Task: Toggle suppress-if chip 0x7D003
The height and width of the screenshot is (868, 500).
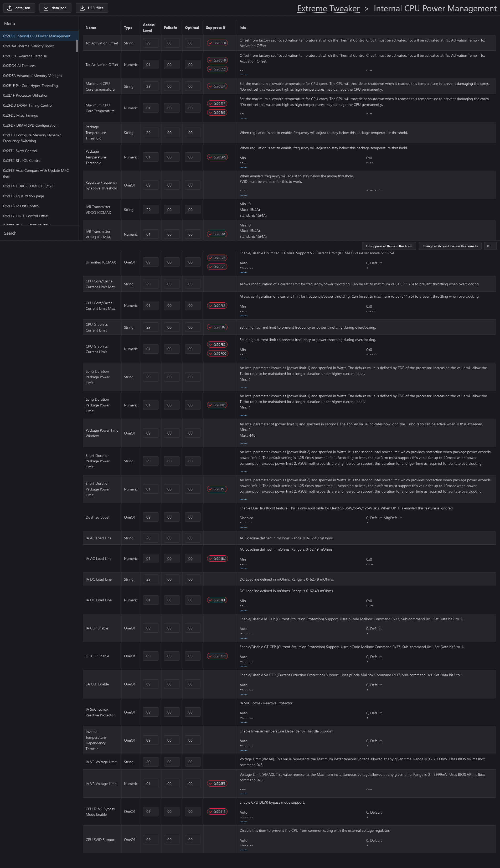Action: coord(217,405)
